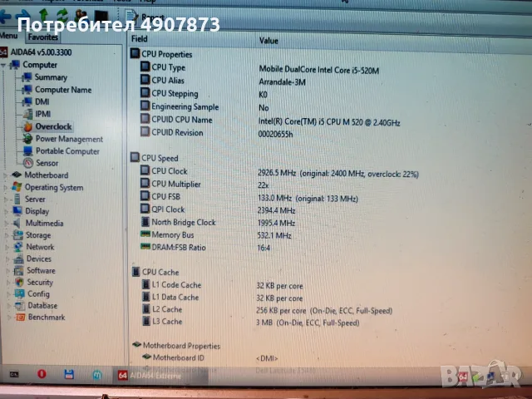Viewport: 532px width, 399px height.
Task: Expand the Devices node
Action: (7, 259)
